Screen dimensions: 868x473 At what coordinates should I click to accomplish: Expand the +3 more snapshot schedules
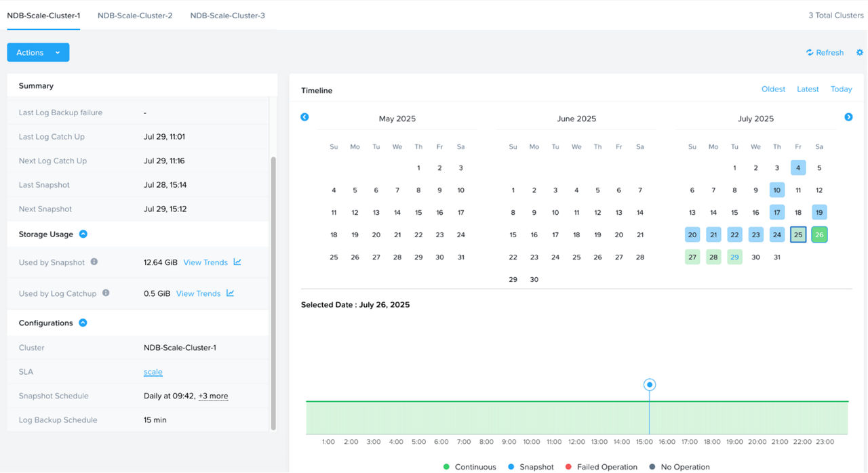pos(214,396)
